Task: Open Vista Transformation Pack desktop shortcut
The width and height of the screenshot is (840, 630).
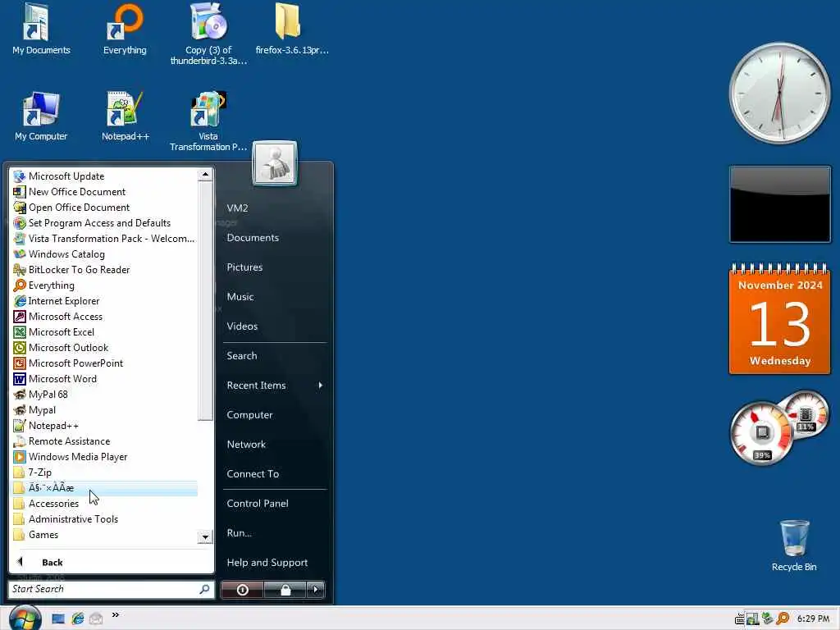Action: [x=208, y=121]
